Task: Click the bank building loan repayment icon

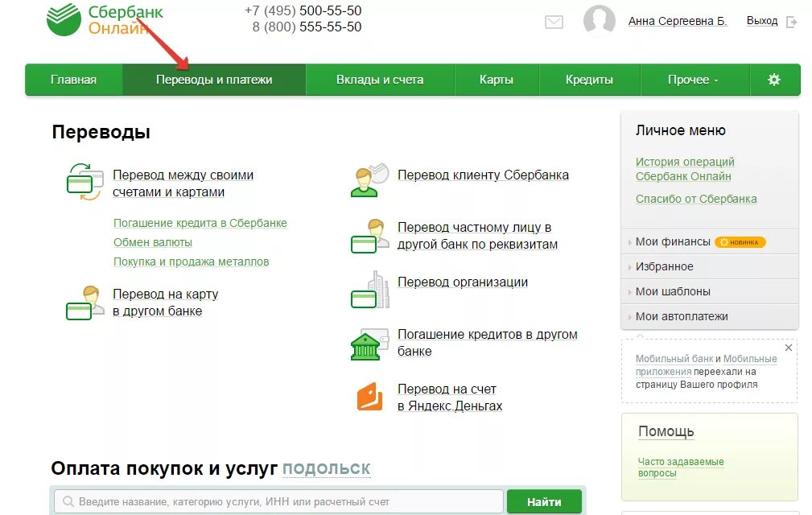Action: [369, 344]
